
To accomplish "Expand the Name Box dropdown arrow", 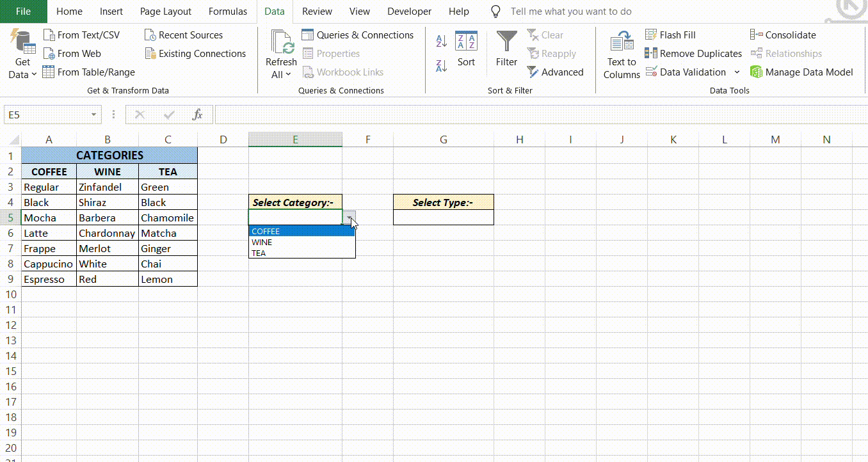I will click(93, 115).
